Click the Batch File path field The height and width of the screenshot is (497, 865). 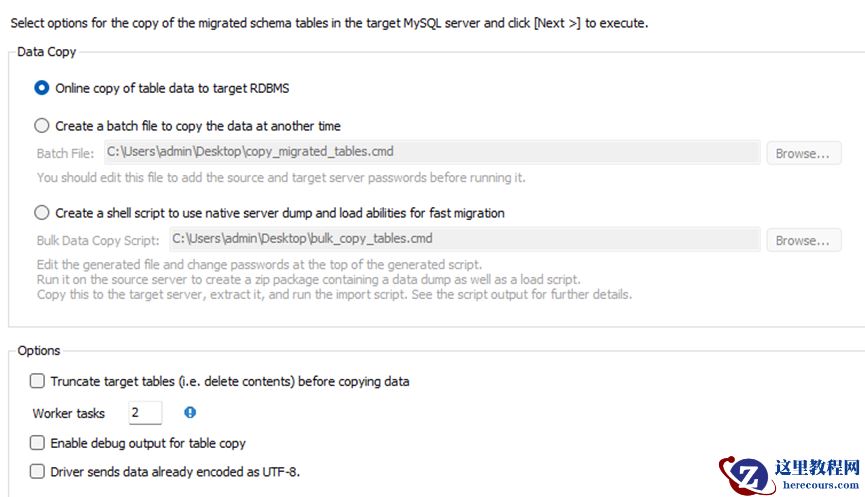pyautogui.click(x=431, y=152)
